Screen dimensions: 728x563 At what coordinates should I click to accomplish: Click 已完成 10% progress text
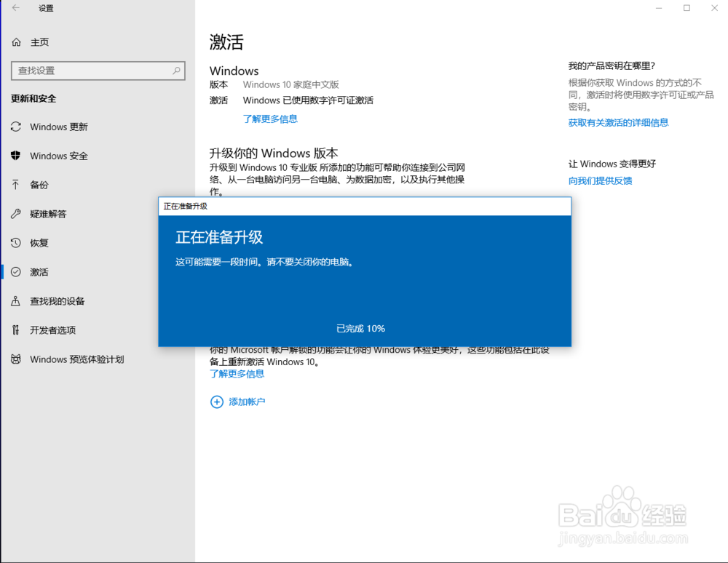click(361, 328)
